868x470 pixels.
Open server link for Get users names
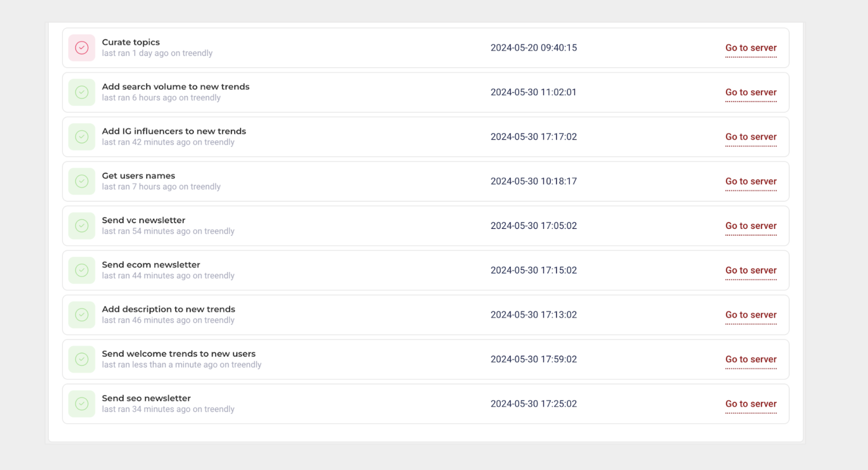751,181
